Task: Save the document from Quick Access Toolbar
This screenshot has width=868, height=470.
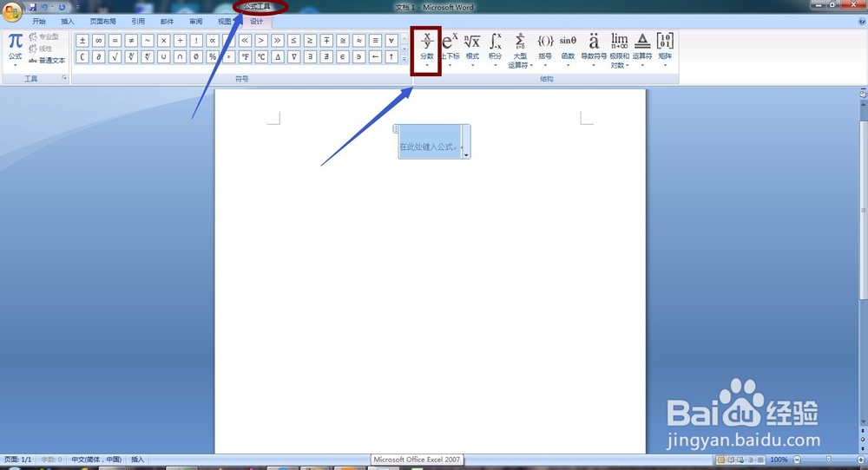Action: pyautogui.click(x=33, y=7)
